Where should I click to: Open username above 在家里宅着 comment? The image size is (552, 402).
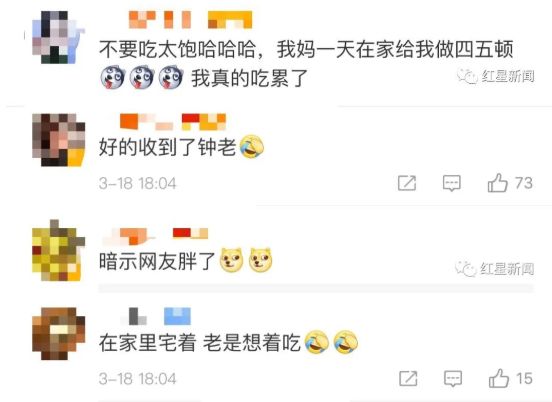tap(156, 316)
